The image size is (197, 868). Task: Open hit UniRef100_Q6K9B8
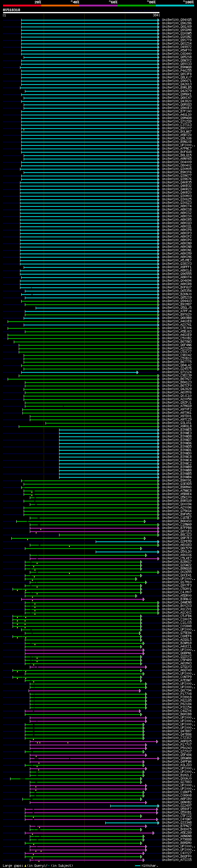(x=177, y=318)
